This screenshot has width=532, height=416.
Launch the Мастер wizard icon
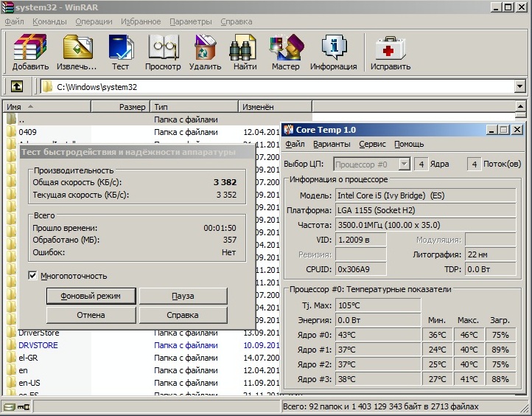[x=286, y=46]
